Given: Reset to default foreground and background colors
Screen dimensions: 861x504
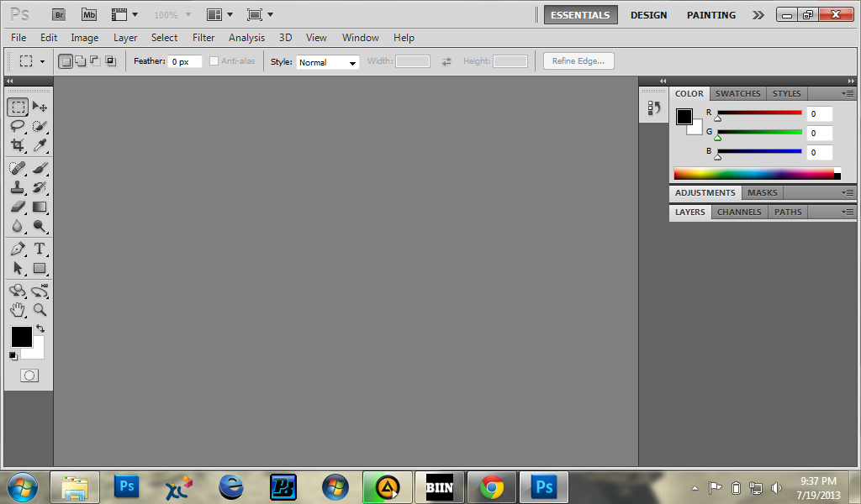Looking at the screenshot, I should [13, 356].
